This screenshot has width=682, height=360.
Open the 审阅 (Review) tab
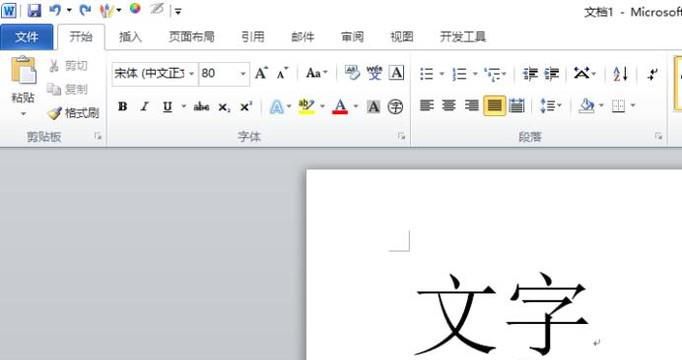352,37
